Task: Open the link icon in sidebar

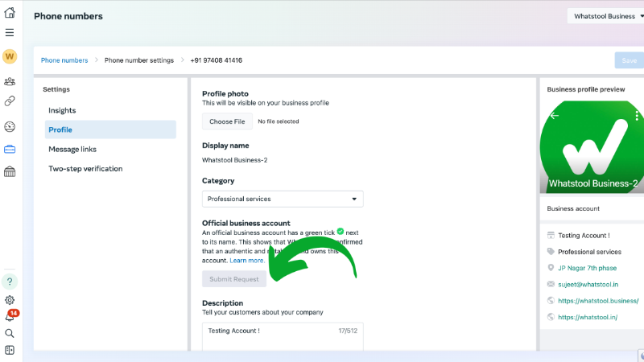Action: 10,101
